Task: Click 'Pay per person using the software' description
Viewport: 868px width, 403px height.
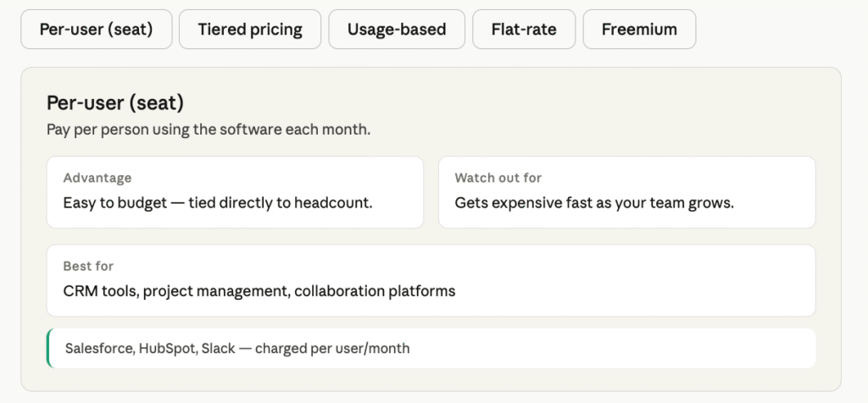Action: coord(209,130)
